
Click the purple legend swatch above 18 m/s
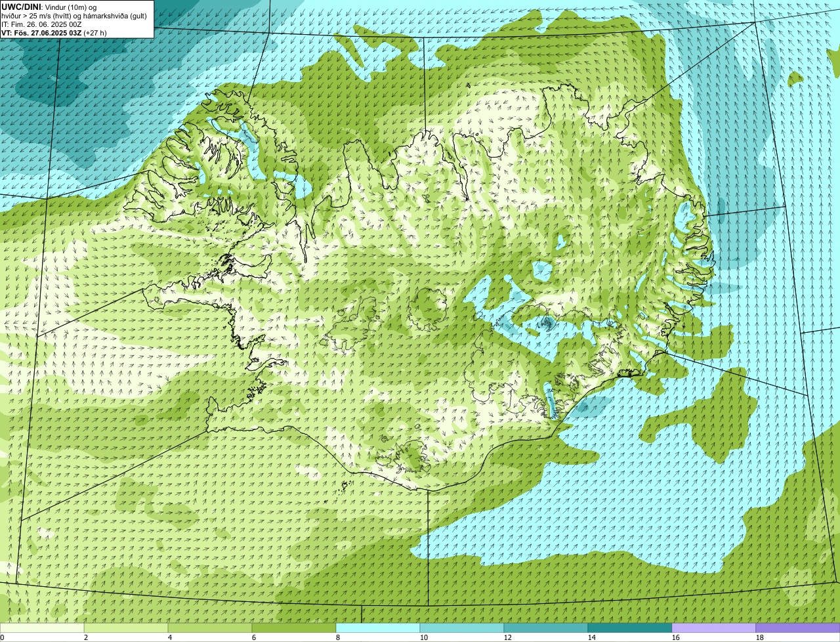(798, 628)
